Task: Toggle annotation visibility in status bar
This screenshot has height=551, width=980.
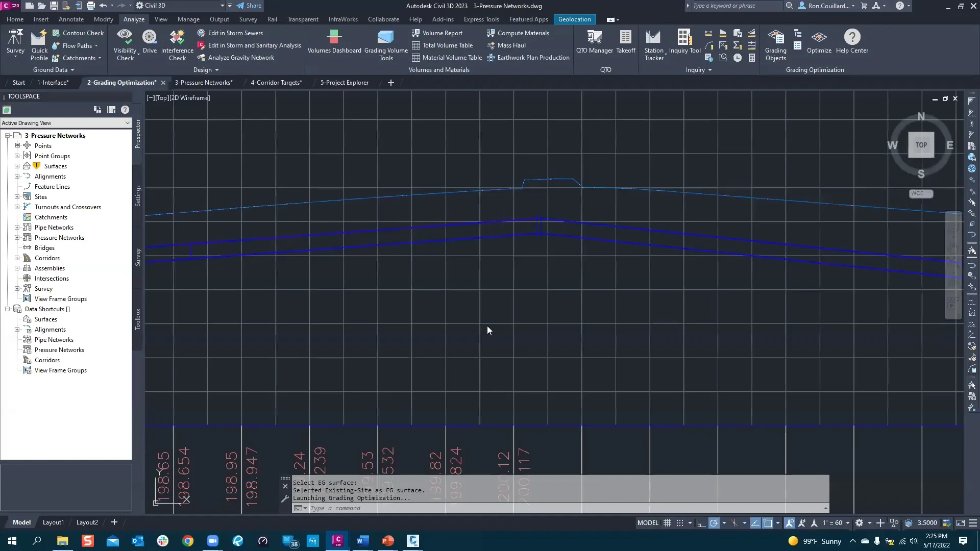Action: click(x=790, y=523)
